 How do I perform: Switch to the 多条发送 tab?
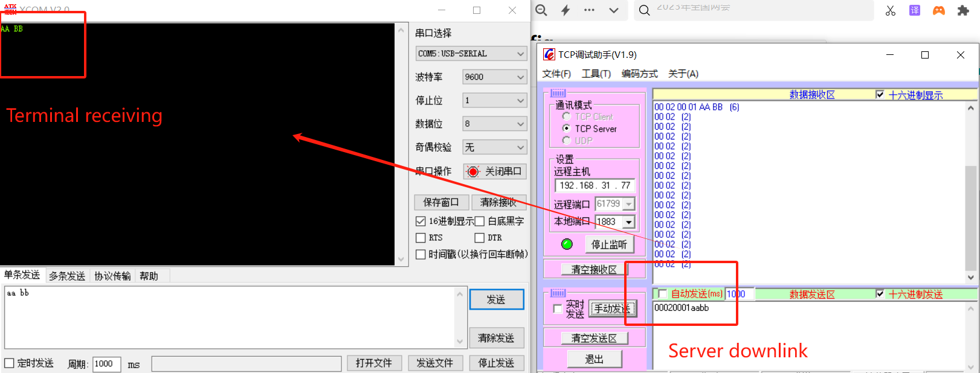pyautogui.click(x=67, y=276)
